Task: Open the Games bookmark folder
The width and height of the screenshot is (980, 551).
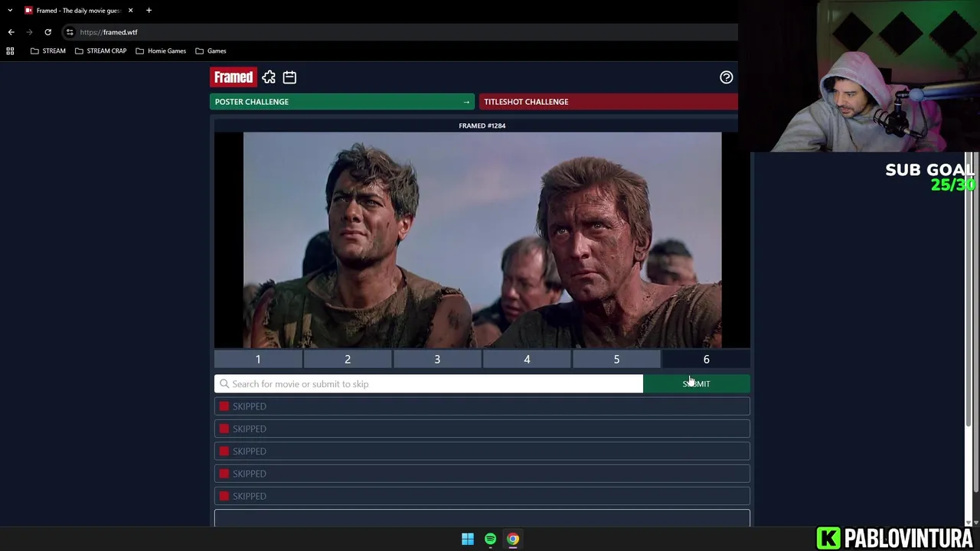Action: [x=211, y=51]
